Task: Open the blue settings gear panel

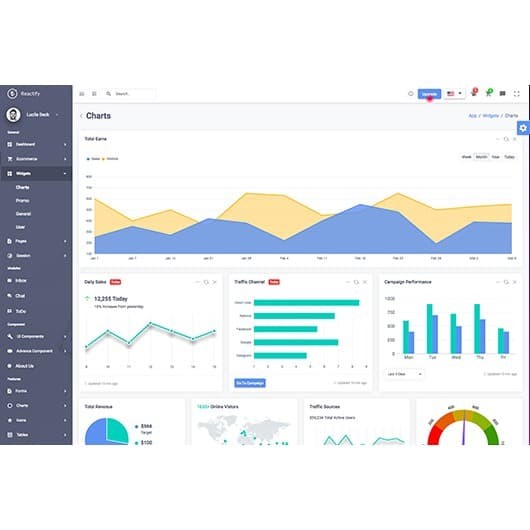Action: (523, 128)
